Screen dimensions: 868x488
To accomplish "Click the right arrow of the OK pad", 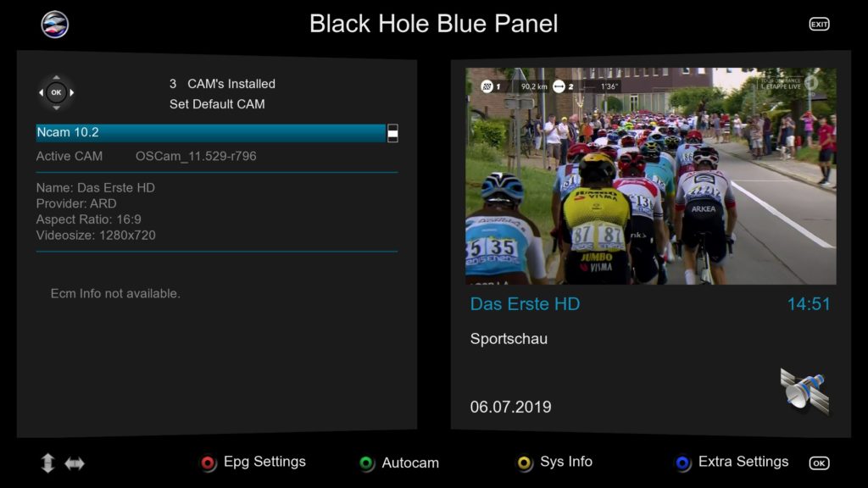I will pos(72,92).
